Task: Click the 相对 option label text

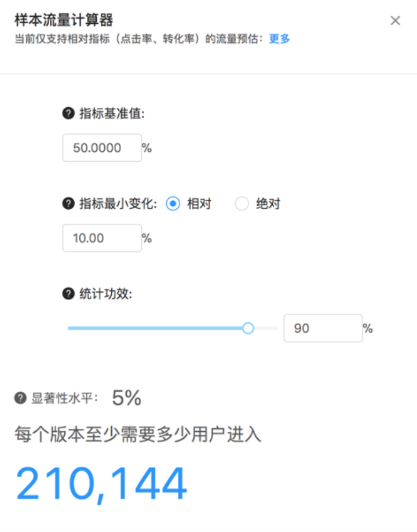Action: click(199, 203)
